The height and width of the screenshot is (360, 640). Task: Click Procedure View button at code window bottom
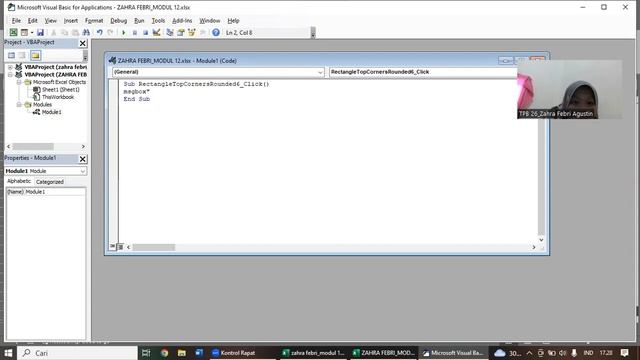(x=113, y=247)
